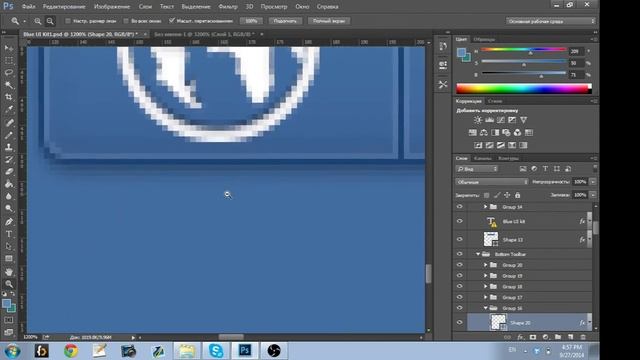Open the blend mode dropdown 'Обычные'
640x360 pixels.
tap(491, 182)
